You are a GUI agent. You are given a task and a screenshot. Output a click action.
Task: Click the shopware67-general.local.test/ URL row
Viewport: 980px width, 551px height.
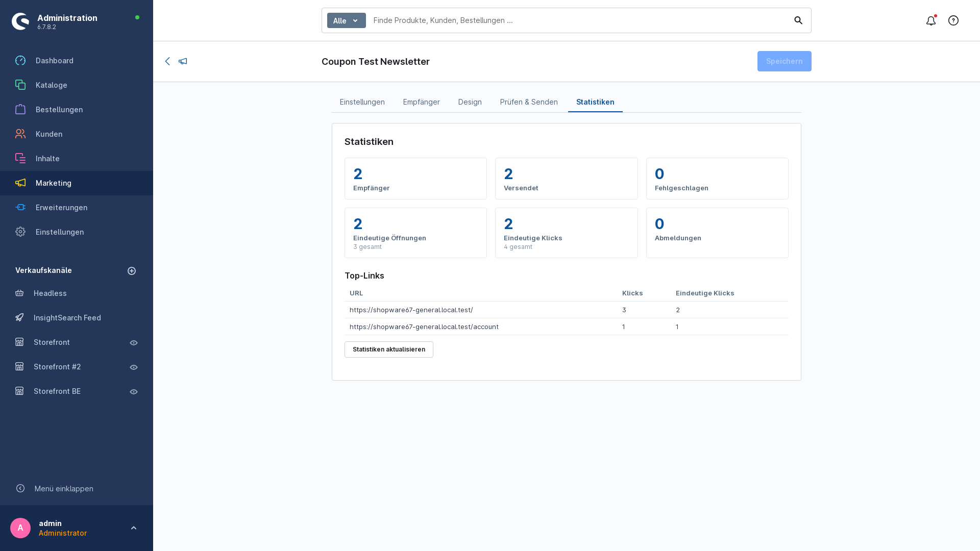(x=567, y=310)
